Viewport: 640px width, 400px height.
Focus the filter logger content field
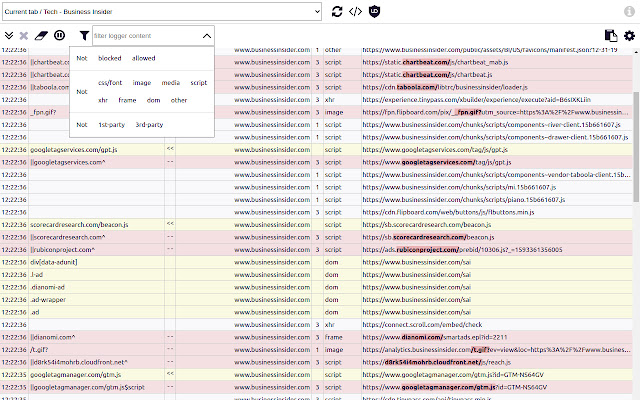147,36
